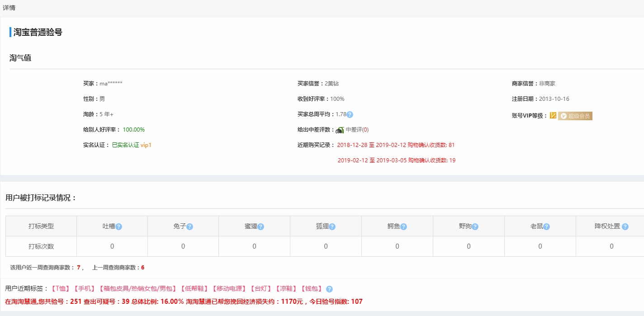Select the 【台灯】 tag
This screenshot has height=316, width=644.
pyautogui.click(x=262, y=289)
